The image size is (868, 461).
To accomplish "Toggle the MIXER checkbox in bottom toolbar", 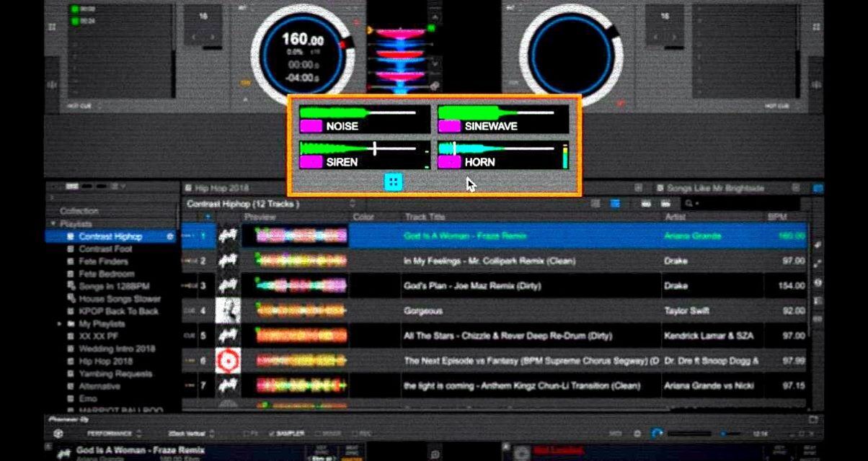I will [x=329, y=434].
